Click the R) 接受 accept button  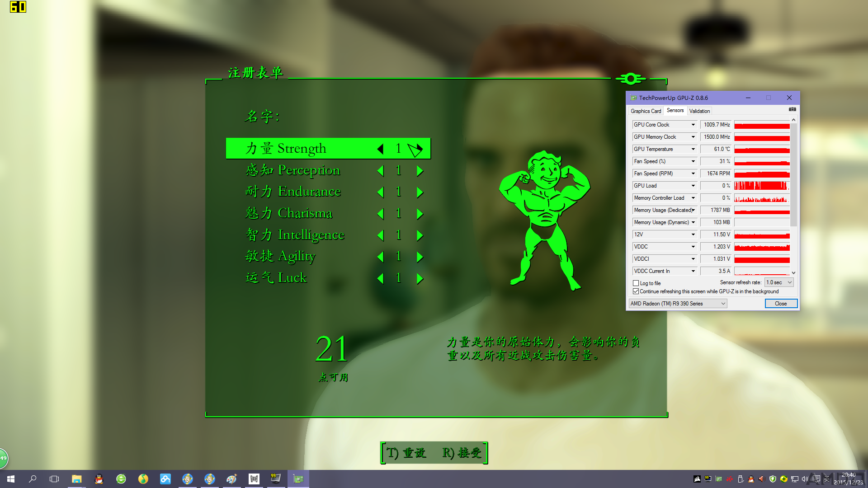click(x=462, y=453)
